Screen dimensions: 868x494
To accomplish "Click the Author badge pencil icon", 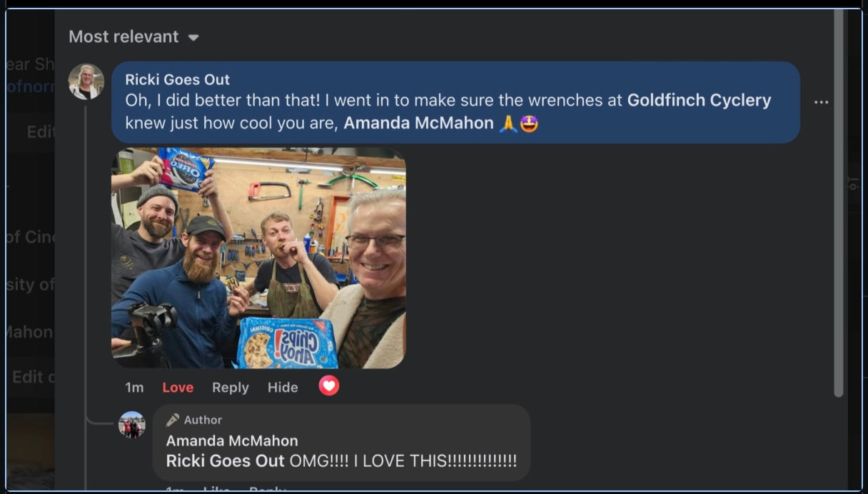I will 173,420.
